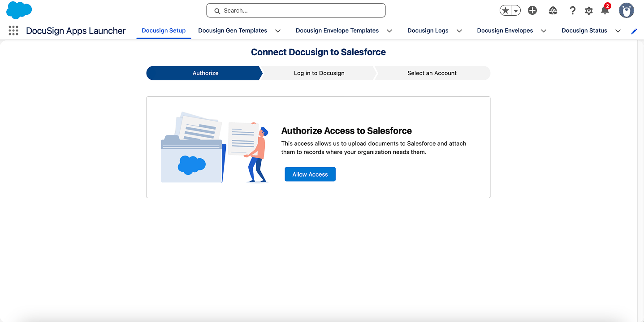This screenshot has width=644, height=322.
Task: Focus the global Search field
Action: 296,10
